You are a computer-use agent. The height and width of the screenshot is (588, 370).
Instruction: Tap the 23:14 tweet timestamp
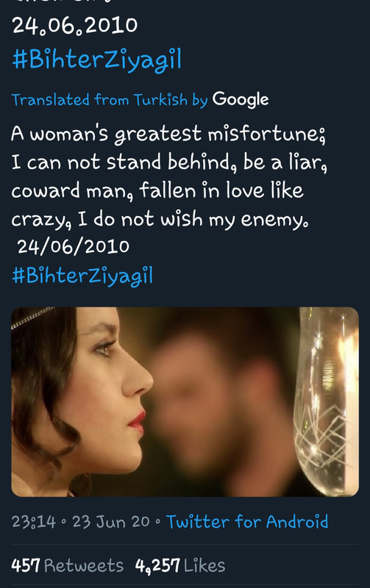(x=34, y=522)
